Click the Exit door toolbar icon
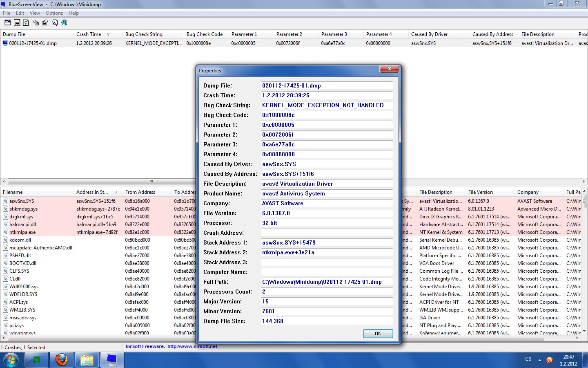 tap(64, 23)
